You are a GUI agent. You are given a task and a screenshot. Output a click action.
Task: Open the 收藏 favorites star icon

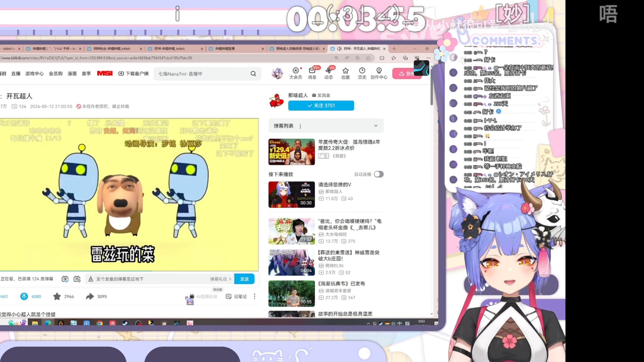[x=345, y=73]
